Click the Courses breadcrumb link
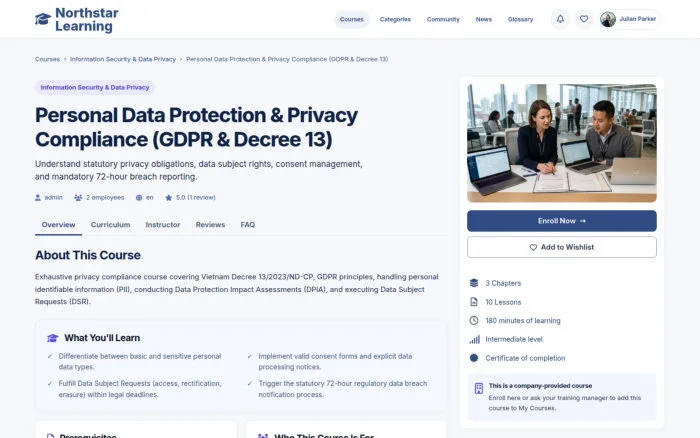Viewport: 700px width, 438px height. click(47, 59)
